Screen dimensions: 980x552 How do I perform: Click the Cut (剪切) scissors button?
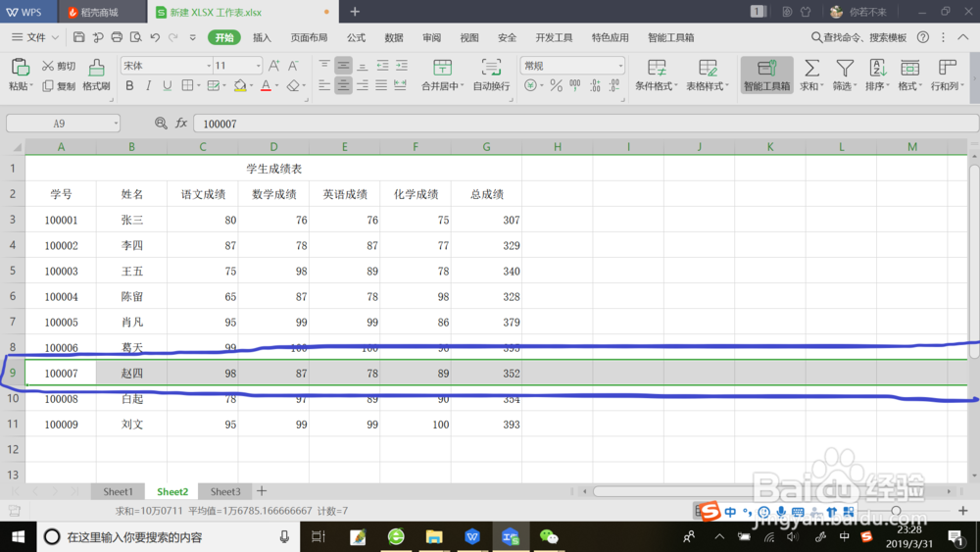pos(58,67)
